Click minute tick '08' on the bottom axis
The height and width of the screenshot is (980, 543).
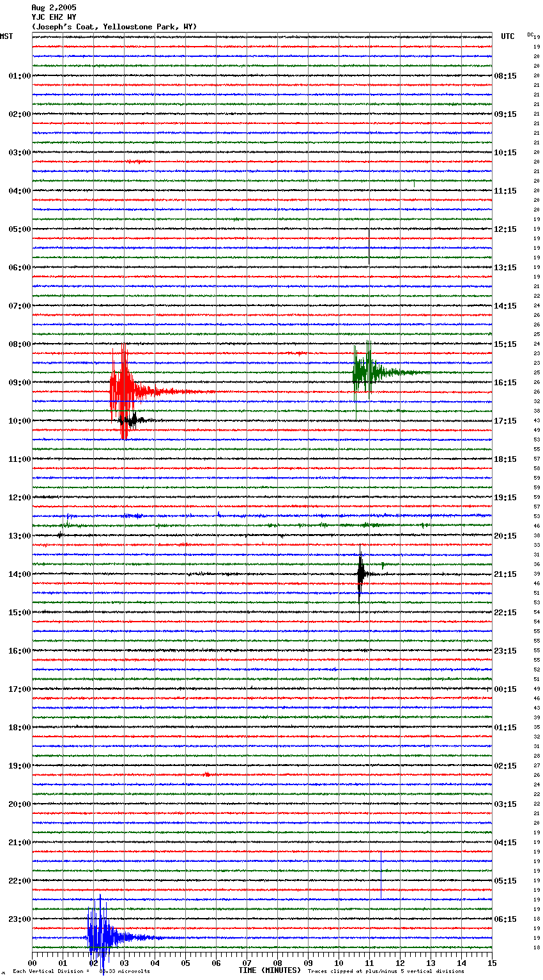[x=277, y=963]
